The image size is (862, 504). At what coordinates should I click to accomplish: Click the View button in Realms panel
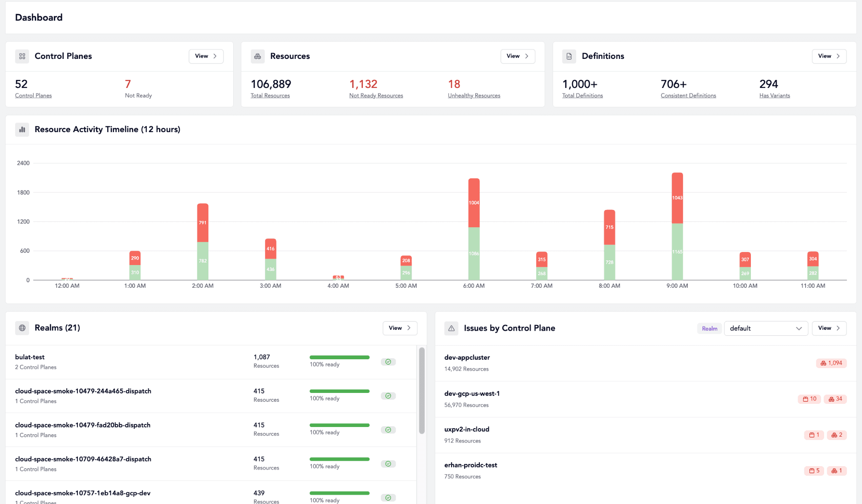[x=400, y=328]
